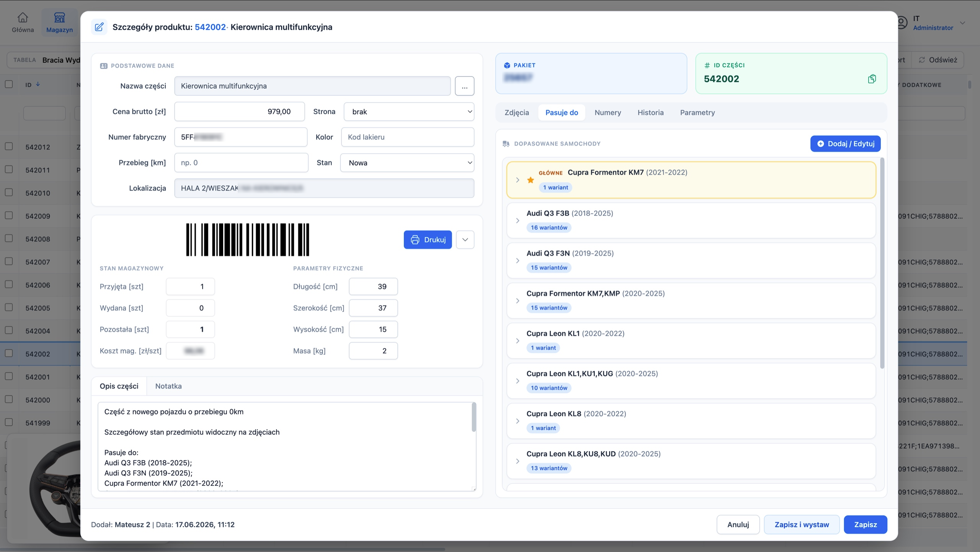
Task: Click the Lokalizacja field
Action: 324,188
